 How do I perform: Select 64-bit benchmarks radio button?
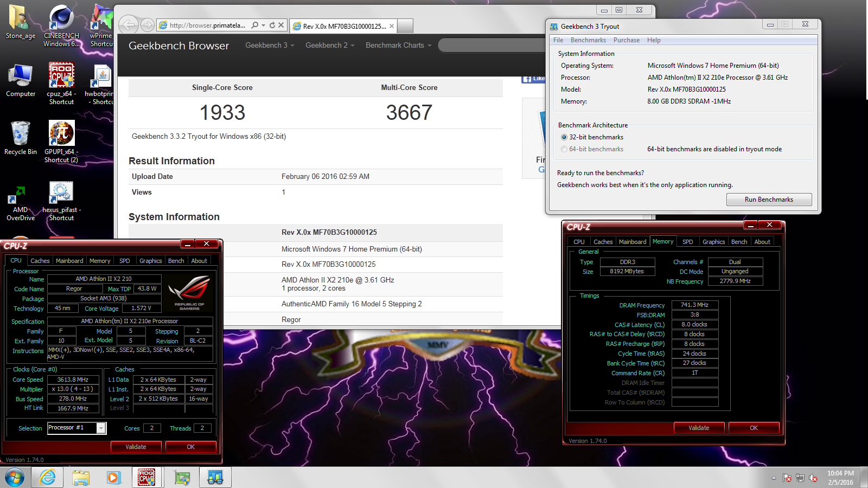pos(564,149)
